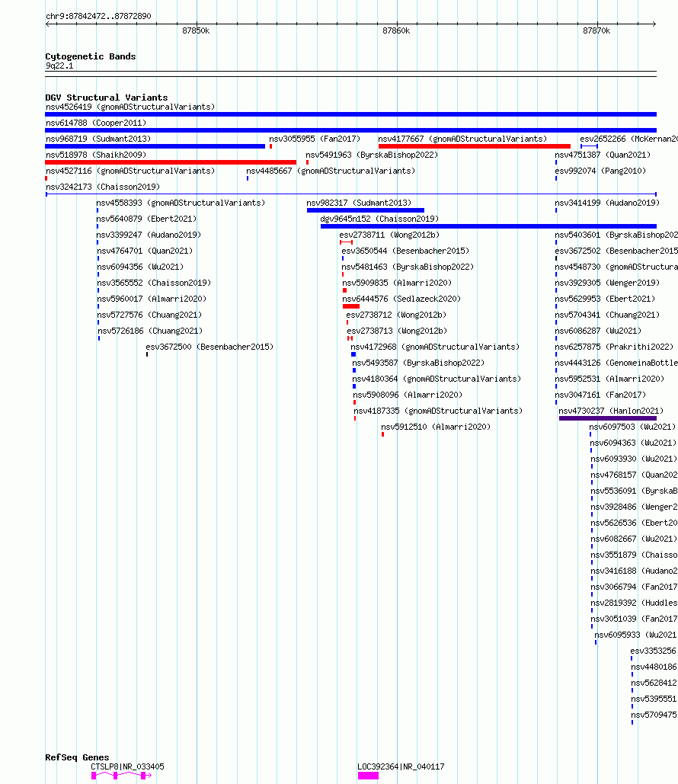Open variant nsv5491963 (ByrskaBishop2022)
Screen dimensions: 678x784
click(x=372, y=155)
